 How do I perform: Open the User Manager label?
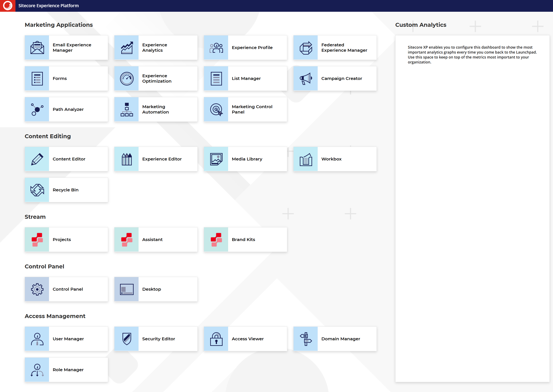click(68, 339)
